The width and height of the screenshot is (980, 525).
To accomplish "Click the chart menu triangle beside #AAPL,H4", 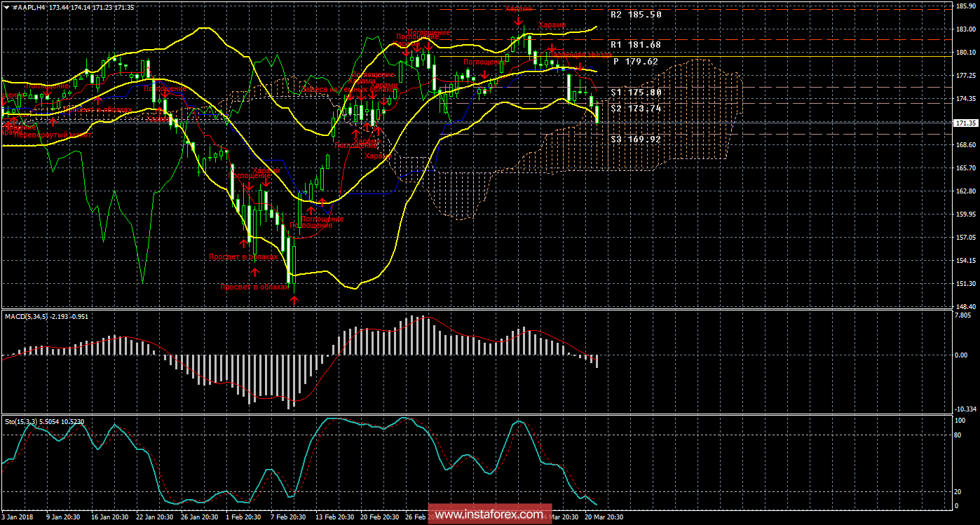I will click(x=6, y=6).
